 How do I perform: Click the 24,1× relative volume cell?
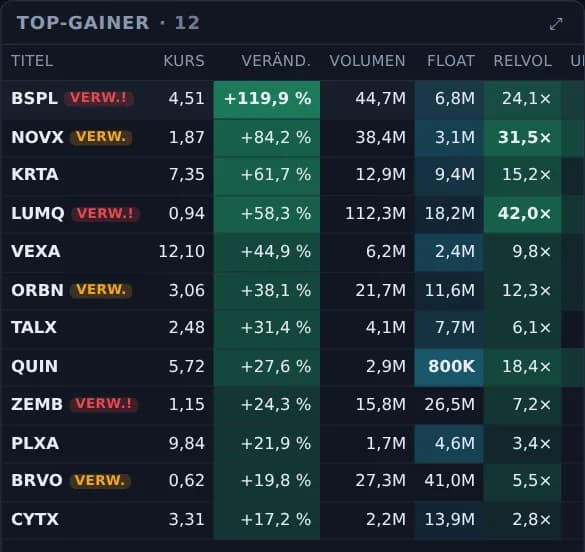[x=522, y=99]
